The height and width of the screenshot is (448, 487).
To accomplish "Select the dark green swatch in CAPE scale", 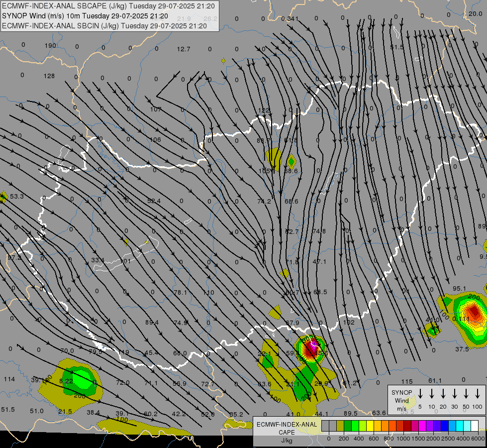I will (x=348, y=426).
